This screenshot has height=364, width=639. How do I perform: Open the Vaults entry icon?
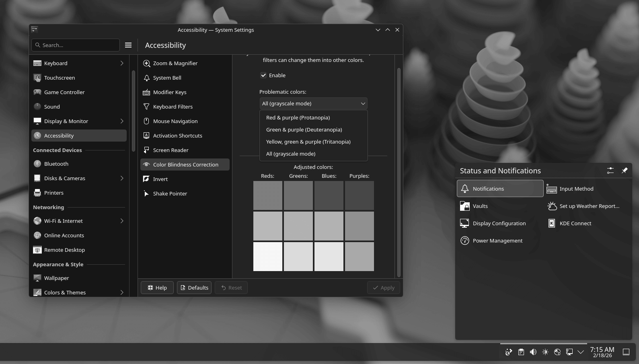tap(464, 206)
